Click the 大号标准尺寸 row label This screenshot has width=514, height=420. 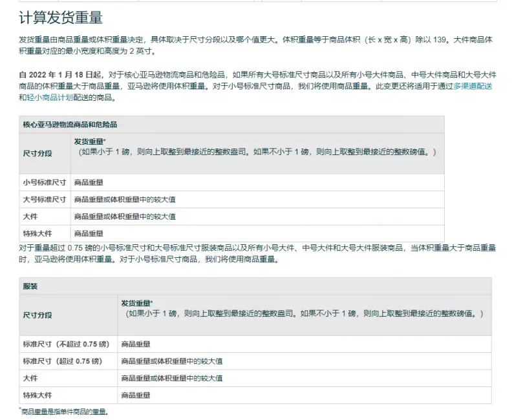[45, 200]
